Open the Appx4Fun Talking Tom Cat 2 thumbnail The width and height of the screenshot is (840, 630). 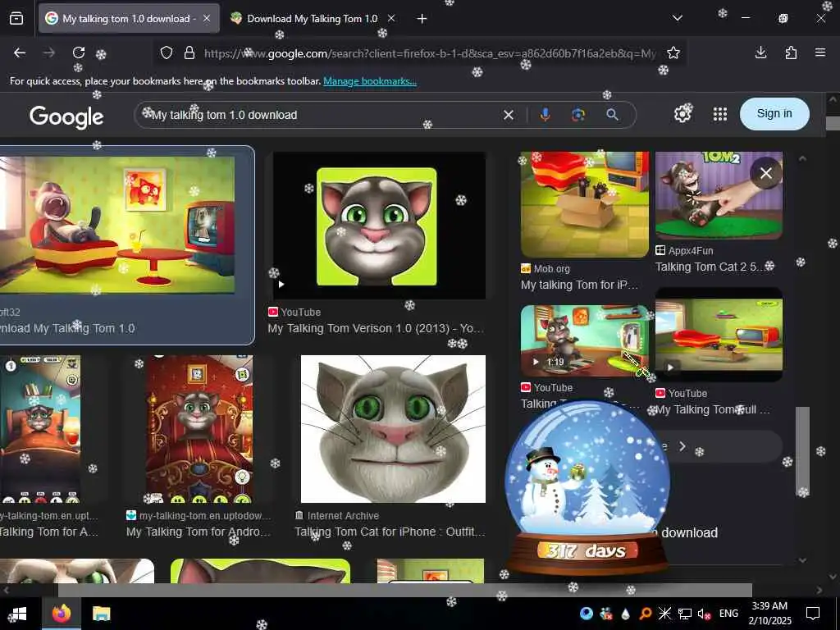[x=719, y=195]
